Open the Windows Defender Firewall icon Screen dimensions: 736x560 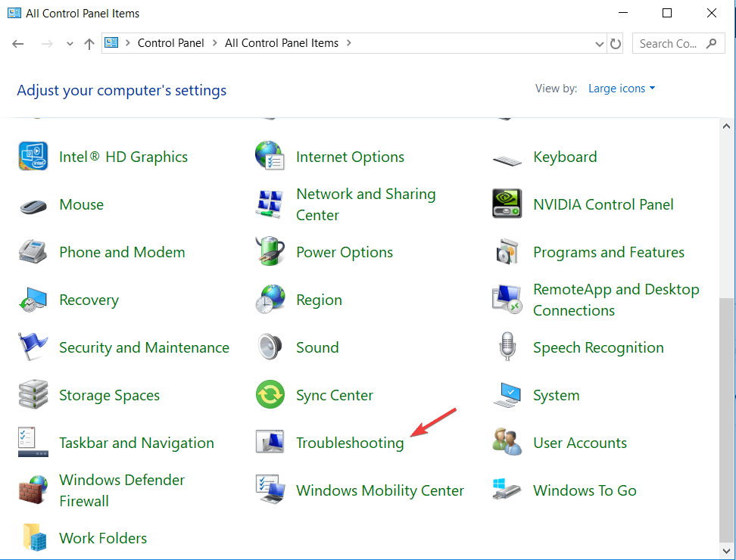pos(33,490)
